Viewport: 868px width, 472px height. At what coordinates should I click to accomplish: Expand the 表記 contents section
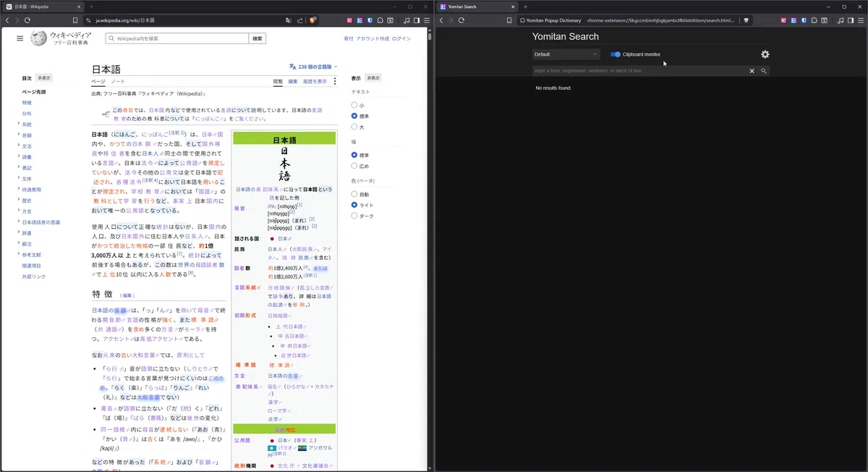[18, 168]
